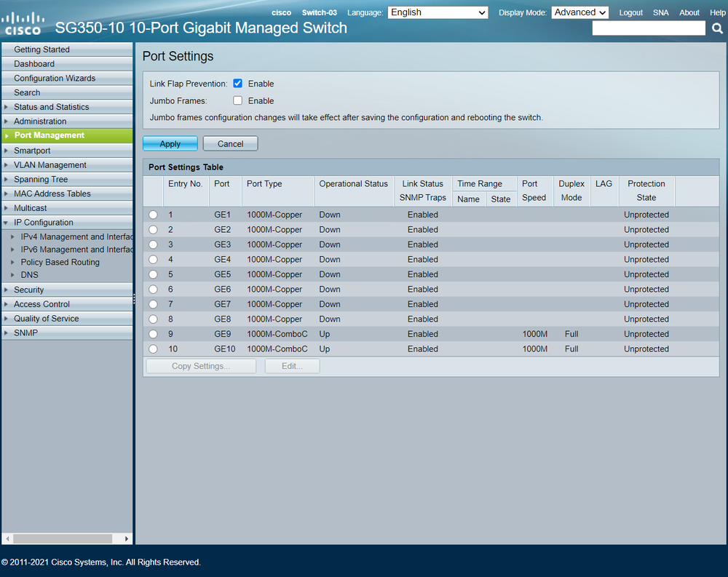Click GE7 Unprotected cell
728x577 pixels.
pyautogui.click(x=646, y=304)
